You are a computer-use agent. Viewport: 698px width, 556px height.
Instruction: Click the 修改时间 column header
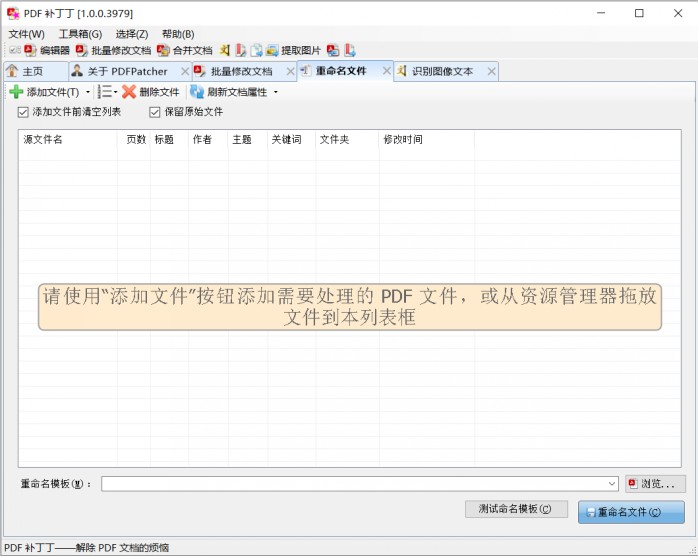[x=426, y=140]
